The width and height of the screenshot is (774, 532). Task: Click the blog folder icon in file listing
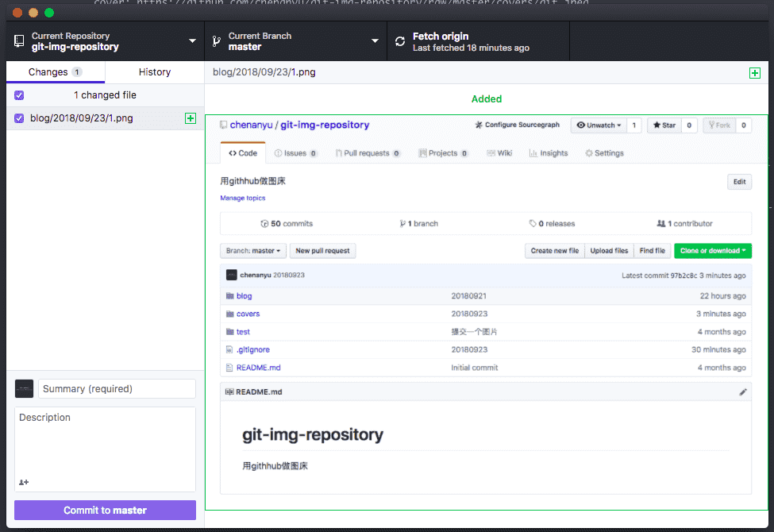pyautogui.click(x=229, y=296)
